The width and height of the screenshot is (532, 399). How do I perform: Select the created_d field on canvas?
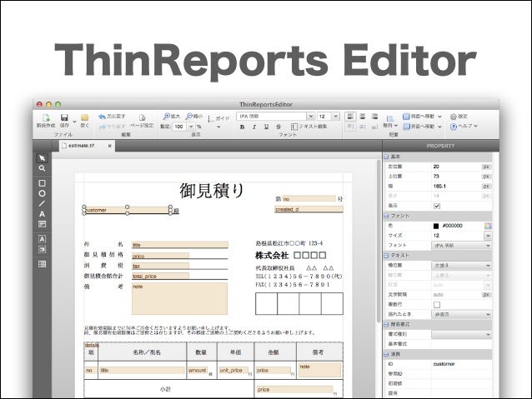[x=309, y=210]
